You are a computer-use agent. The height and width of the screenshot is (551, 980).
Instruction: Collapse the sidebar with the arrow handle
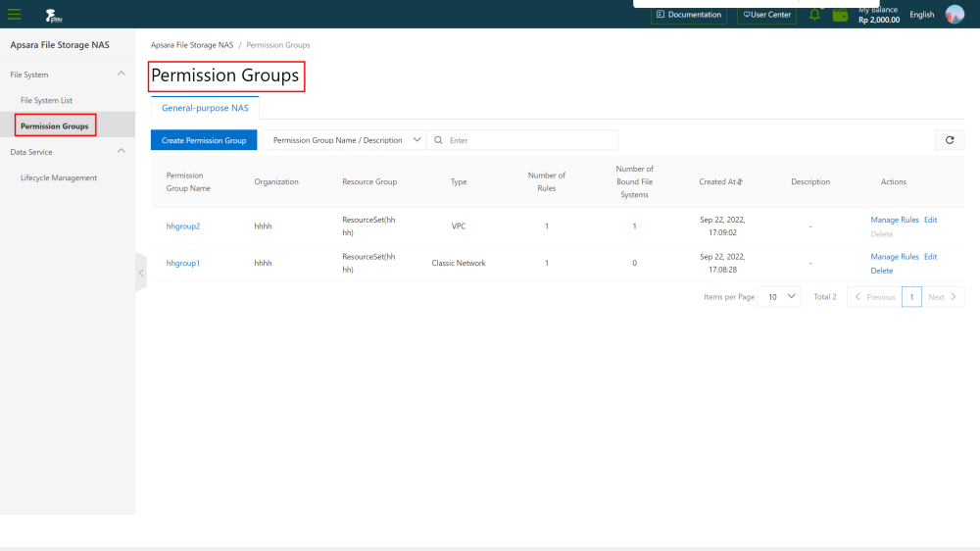coord(140,273)
